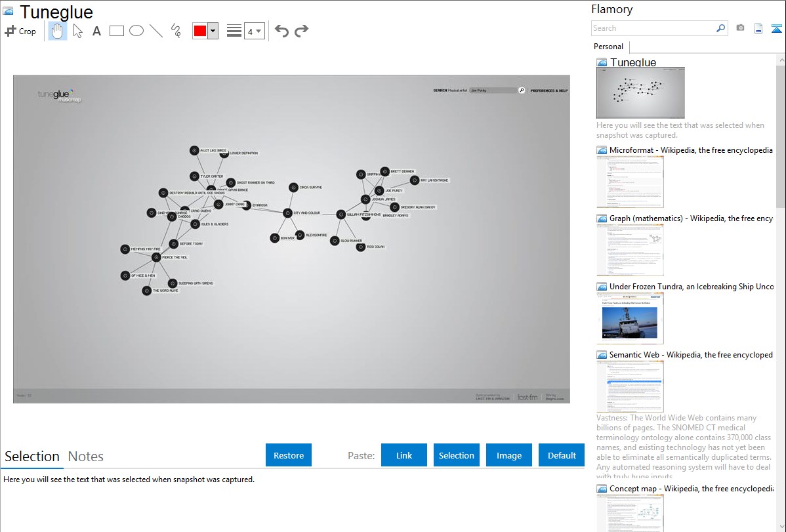Paste as Link button
This screenshot has width=786, height=532.
point(404,455)
